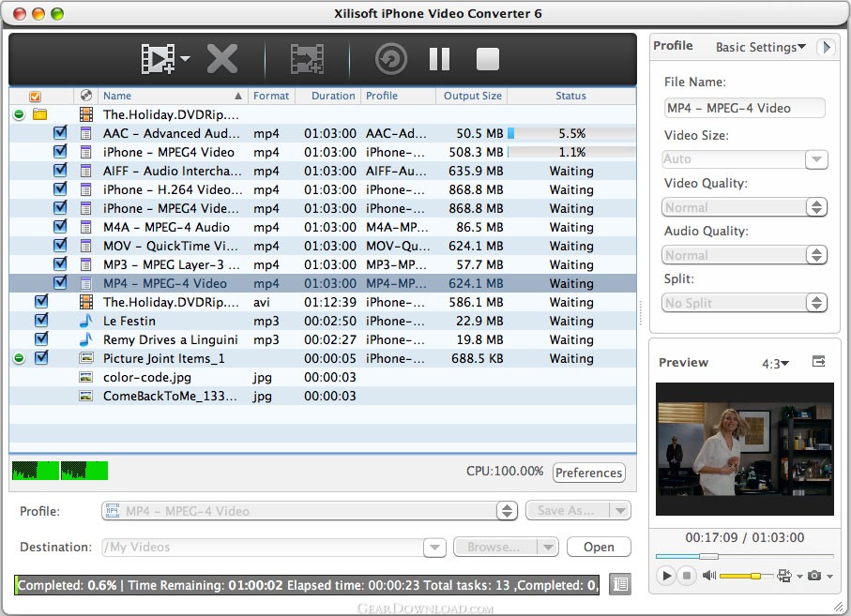The image size is (851, 616).
Task: Collapse The.Holiday.DVDRip group with green minus
Action: 20,114
